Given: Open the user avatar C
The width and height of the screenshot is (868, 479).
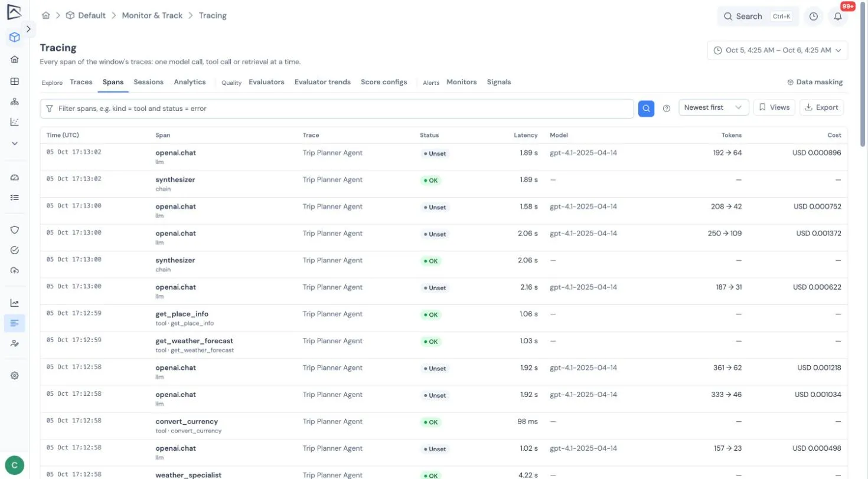Looking at the screenshot, I should pyautogui.click(x=14, y=465).
